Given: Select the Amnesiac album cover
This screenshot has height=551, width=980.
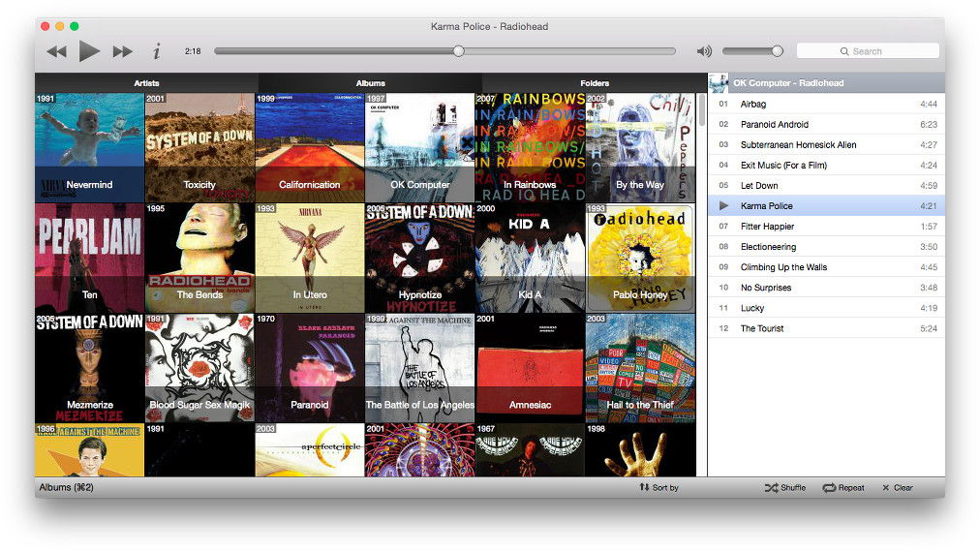Looking at the screenshot, I should pyautogui.click(x=530, y=367).
